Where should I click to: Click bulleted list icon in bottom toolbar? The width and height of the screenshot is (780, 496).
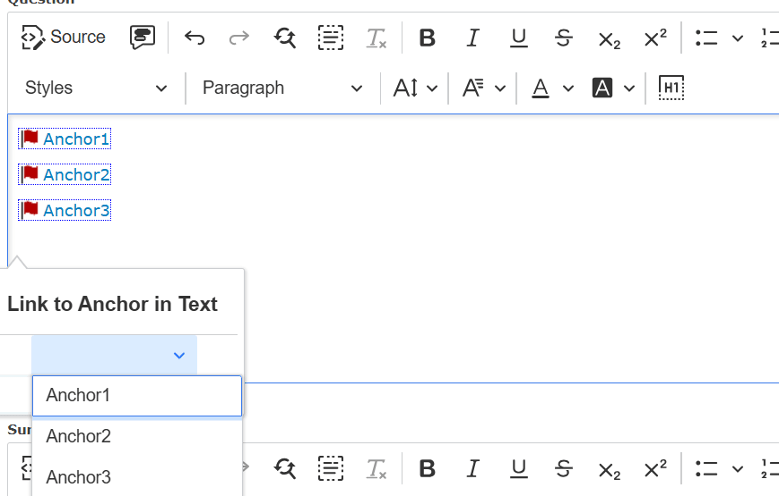(706, 469)
